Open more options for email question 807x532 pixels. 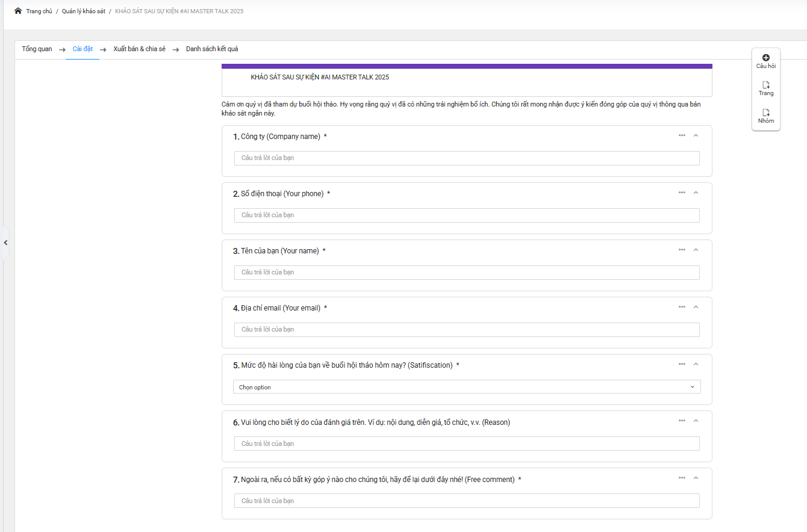tap(682, 307)
